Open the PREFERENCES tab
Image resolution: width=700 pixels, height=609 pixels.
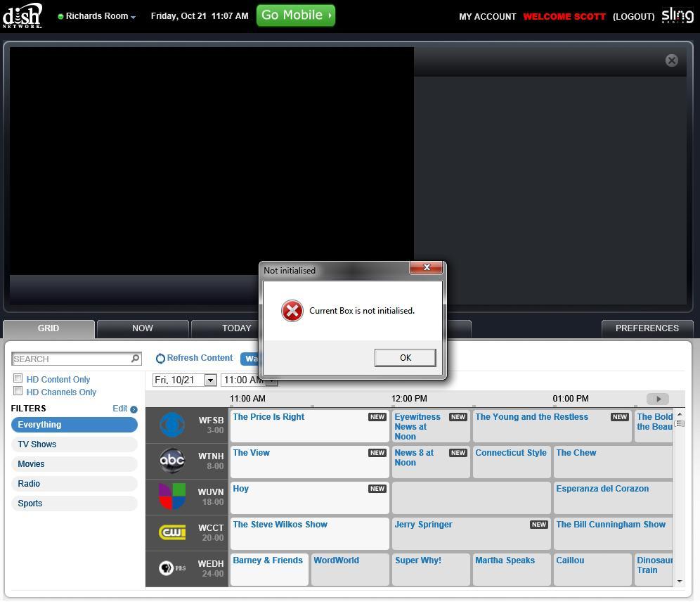pyautogui.click(x=647, y=328)
